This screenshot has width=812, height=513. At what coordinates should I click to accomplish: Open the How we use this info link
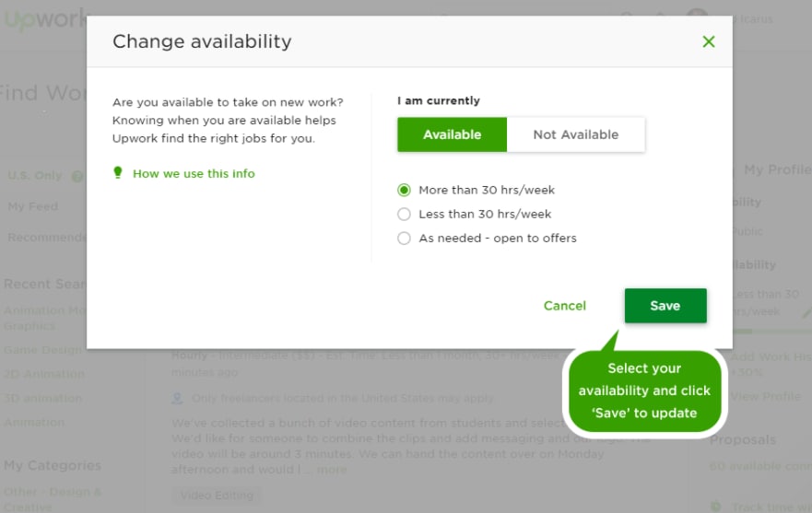click(x=194, y=173)
